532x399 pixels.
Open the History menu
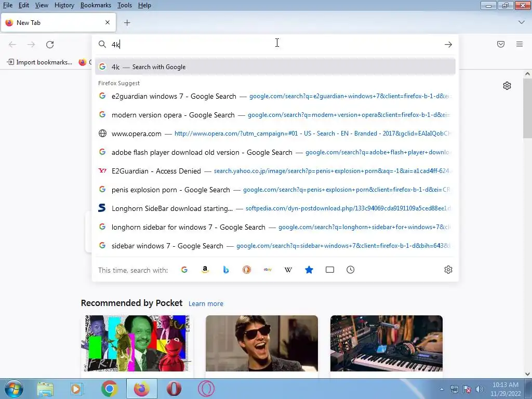tap(64, 5)
